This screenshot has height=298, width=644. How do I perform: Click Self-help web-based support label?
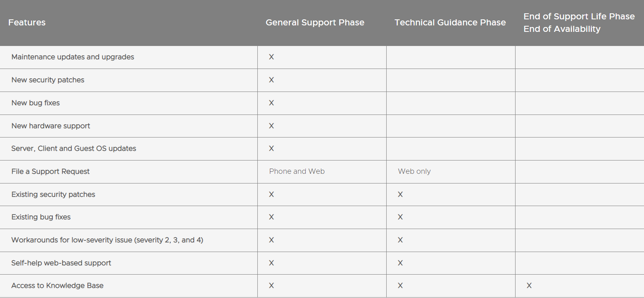point(61,263)
